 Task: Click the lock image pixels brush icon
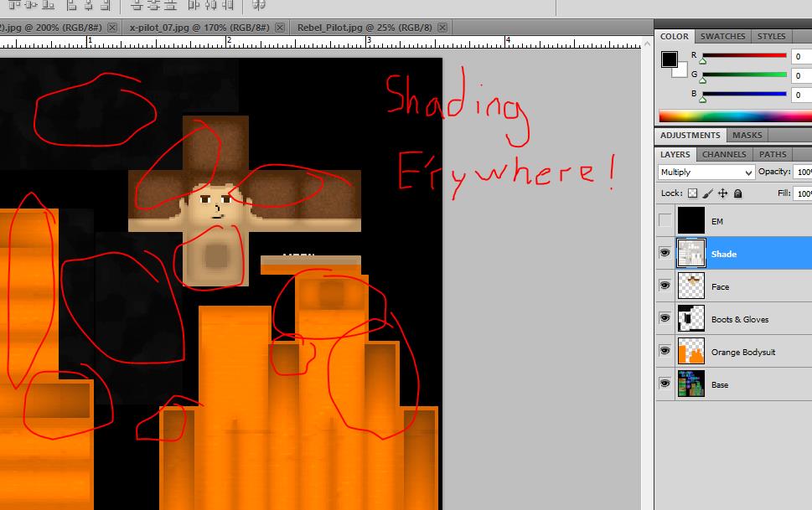coord(708,193)
